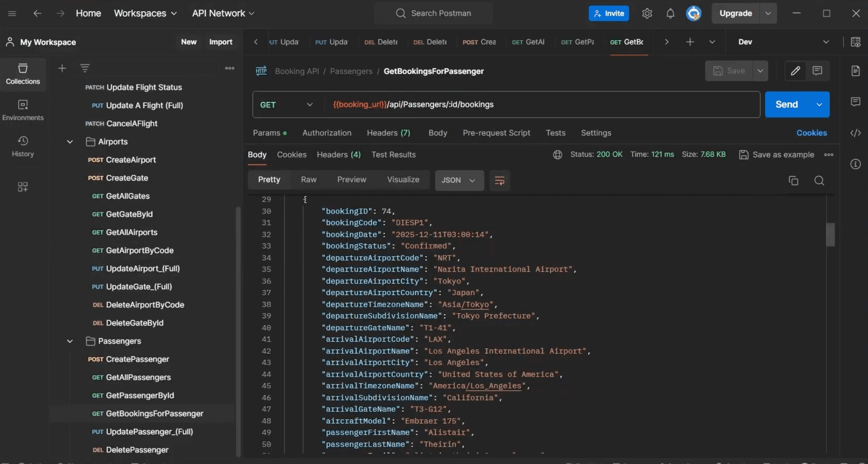868x464 pixels.
Task: Toggle line wrap in response viewer
Action: click(x=499, y=181)
